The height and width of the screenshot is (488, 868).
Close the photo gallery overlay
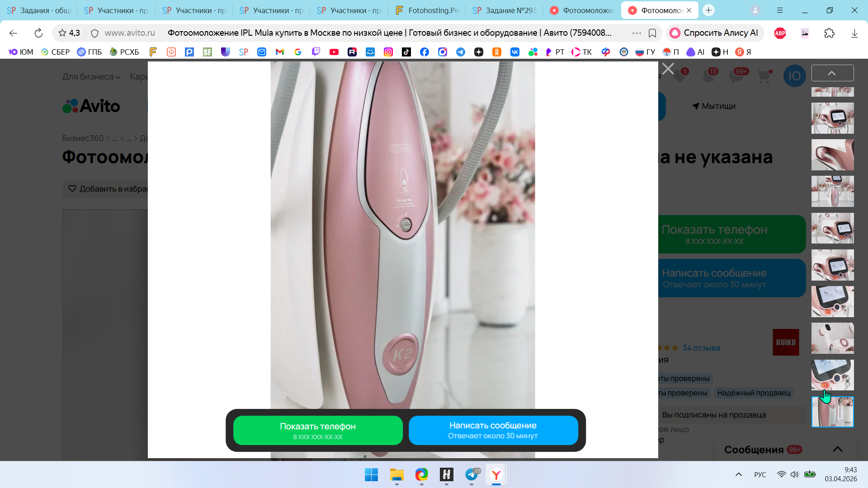pyautogui.click(x=668, y=69)
